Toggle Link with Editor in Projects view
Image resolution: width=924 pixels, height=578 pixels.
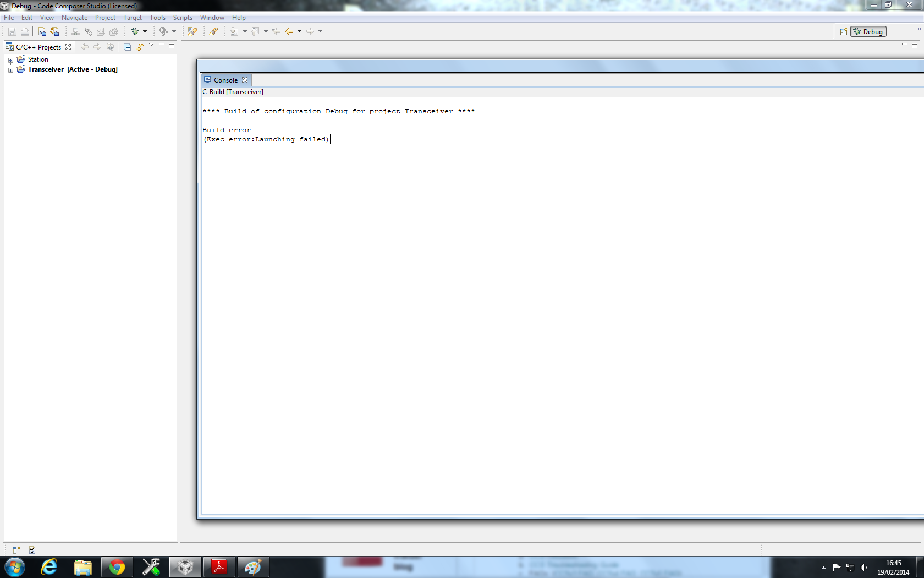pyautogui.click(x=140, y=47)
